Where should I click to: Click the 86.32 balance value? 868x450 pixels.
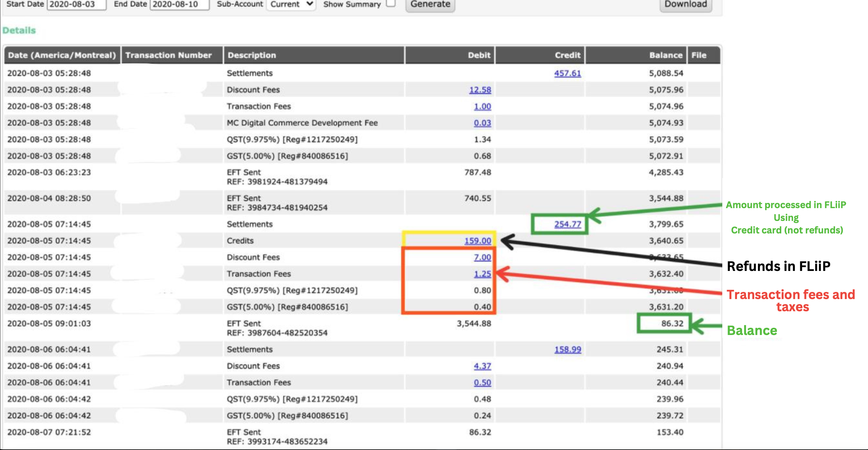(x=672, y=323)
